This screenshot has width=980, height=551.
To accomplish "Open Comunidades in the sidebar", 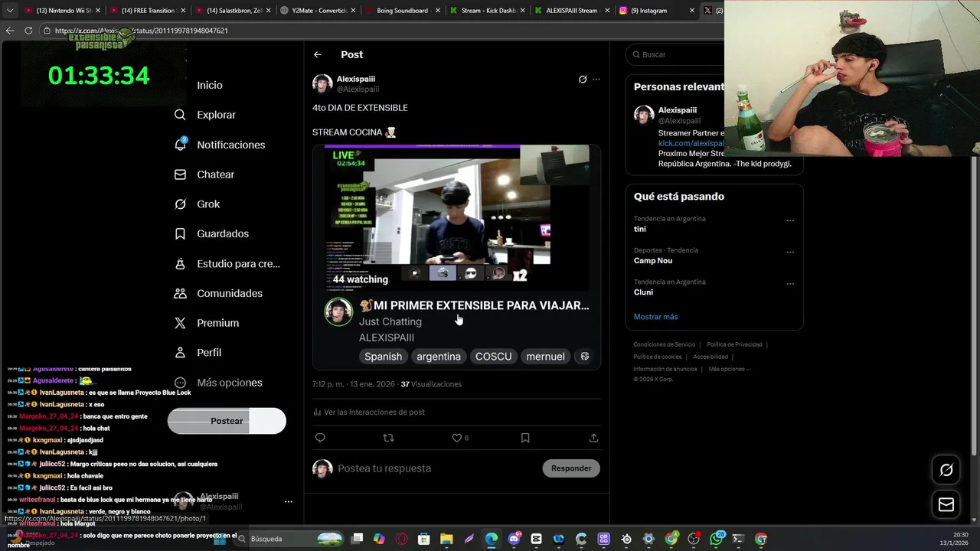I will pos(218,293).
